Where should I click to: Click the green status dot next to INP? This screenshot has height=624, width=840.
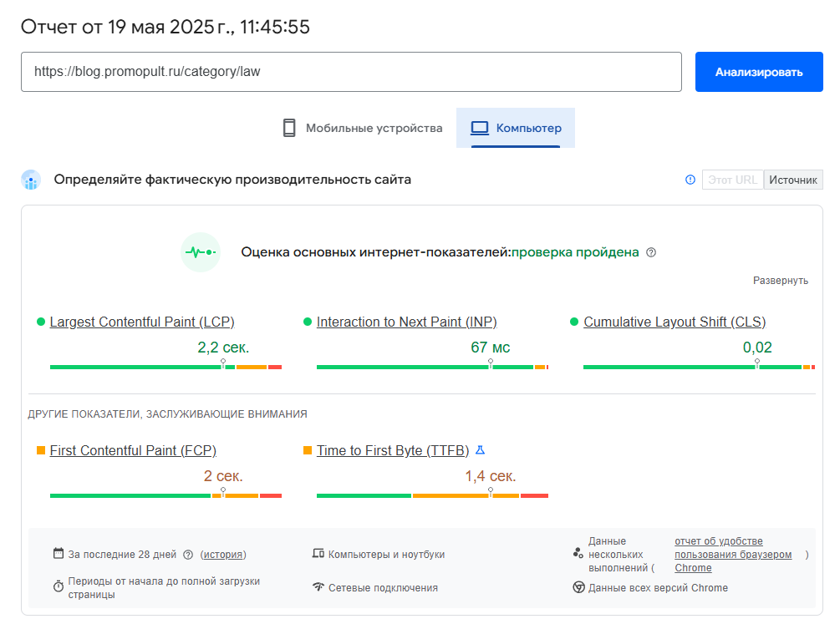308,322
